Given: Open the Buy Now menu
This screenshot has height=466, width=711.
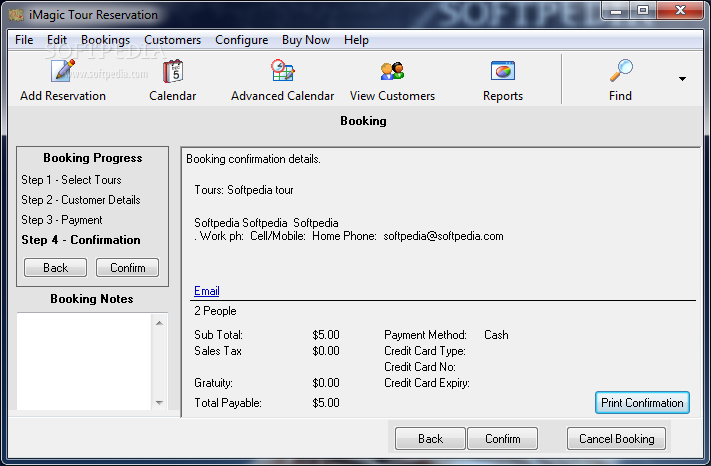Looking at the screenshot, I should 306,40.
